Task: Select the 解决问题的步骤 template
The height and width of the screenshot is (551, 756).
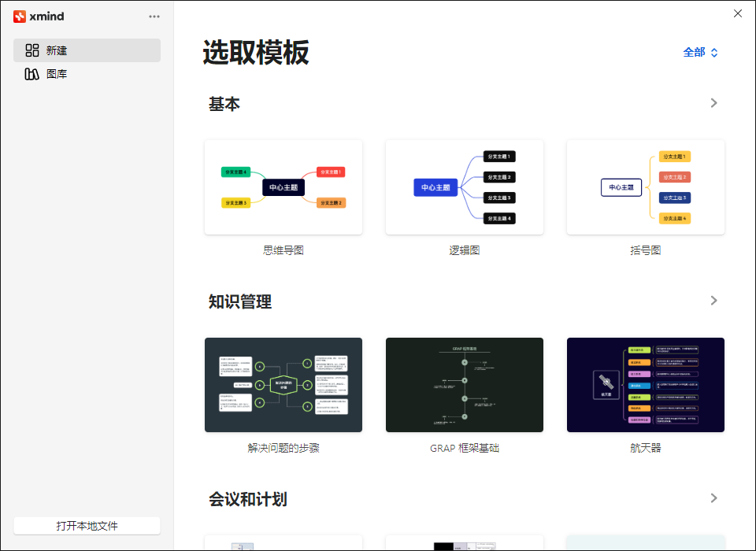Action: (x=283, y=385)
